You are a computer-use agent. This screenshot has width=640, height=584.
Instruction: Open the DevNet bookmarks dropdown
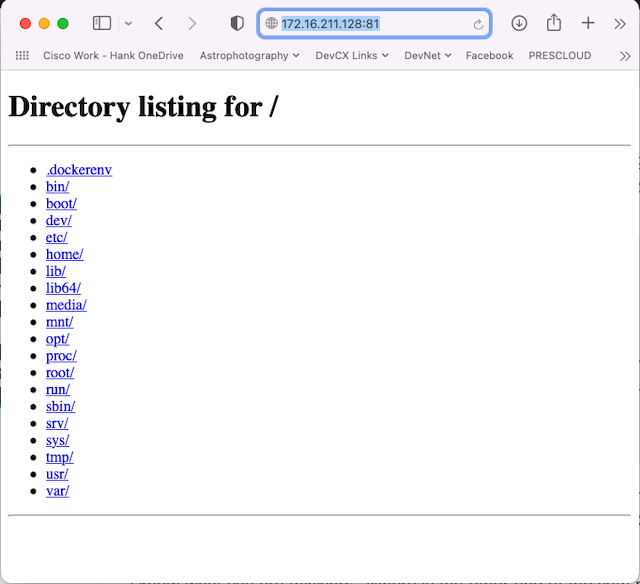[x=427, y=56]
